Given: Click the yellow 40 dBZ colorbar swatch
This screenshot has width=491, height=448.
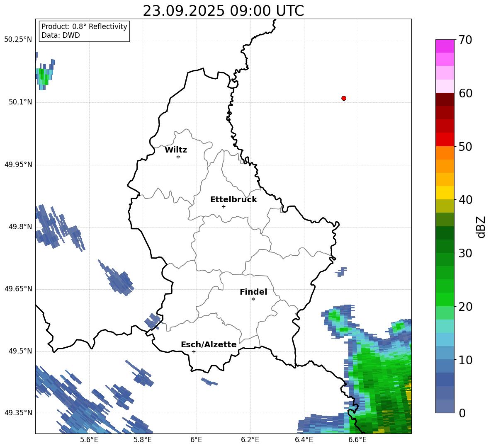Looking at the screenshot, I should click(445, 193).
